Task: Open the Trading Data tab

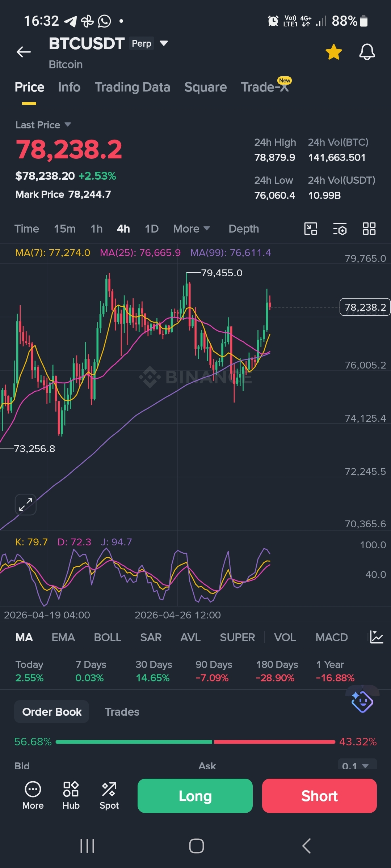Action: (x=133, y=87)
